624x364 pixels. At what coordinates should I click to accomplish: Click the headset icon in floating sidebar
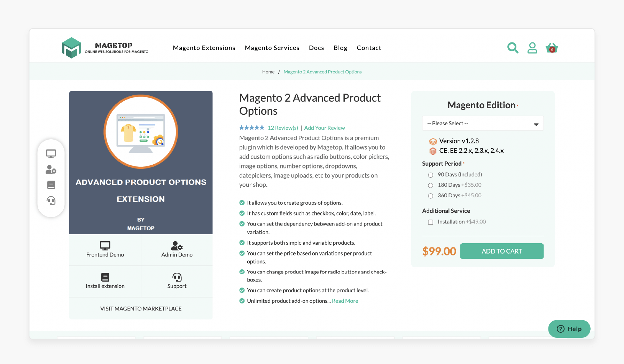[x=51, y=200]
